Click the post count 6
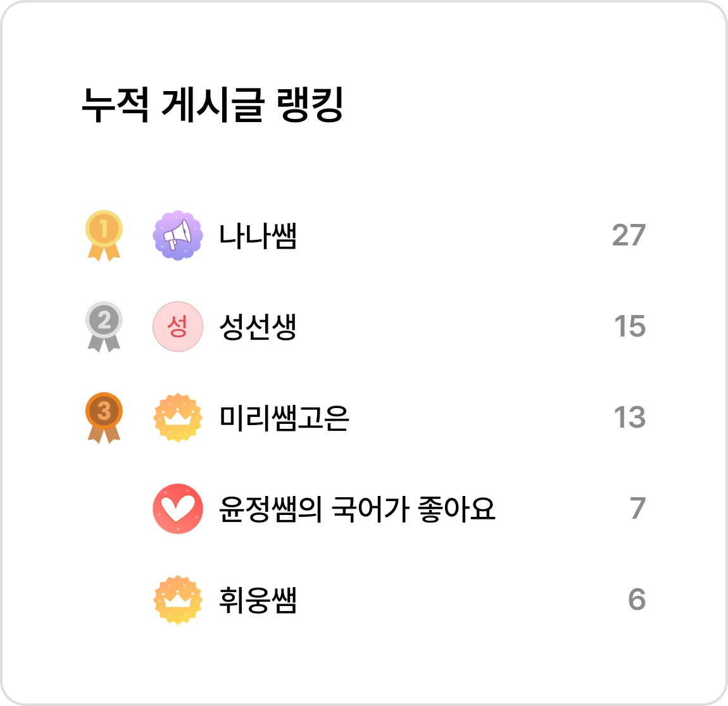728x706 pixels. [637, 599]
